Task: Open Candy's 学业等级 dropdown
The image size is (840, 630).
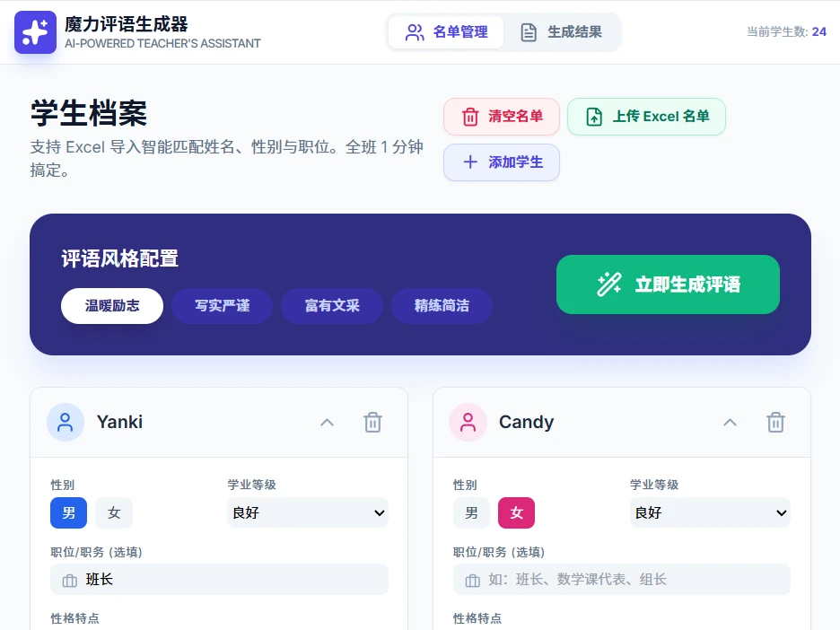Action: click(710, 513)
